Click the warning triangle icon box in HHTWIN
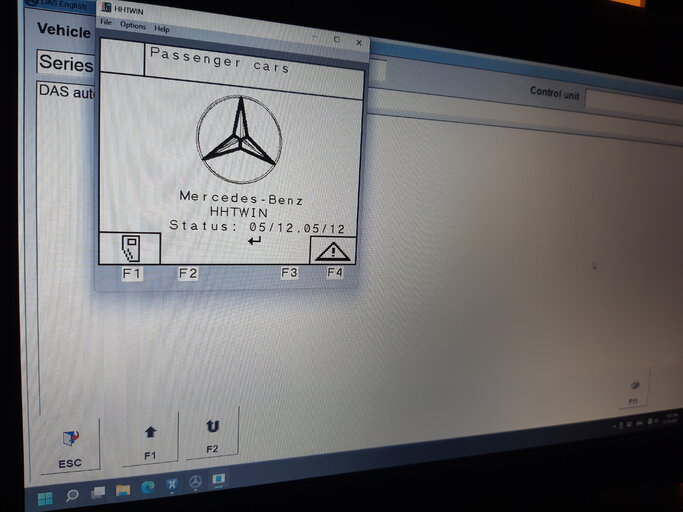The height and width of the screenshot is (512, 683). point(333,251)
